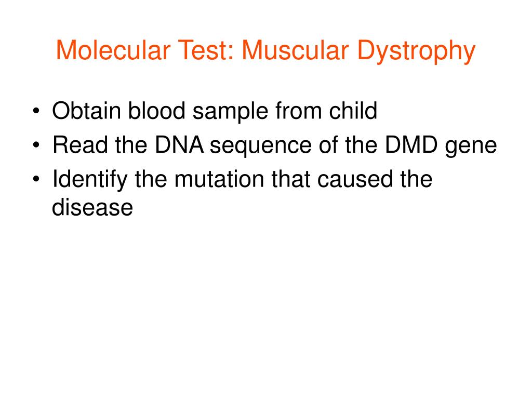532x399 pixels.
Task: Click the word 'Identify' in third bullet
Action: (x=89, y=179)
